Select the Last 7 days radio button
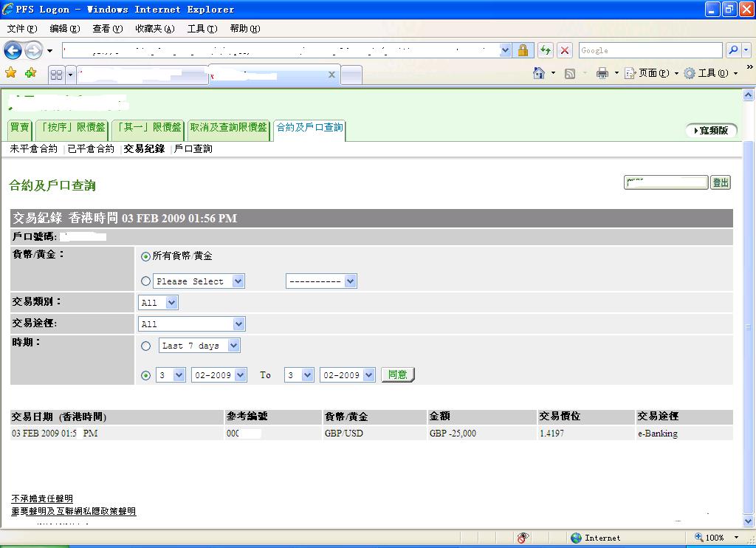Image resolution: width=756 pixels, height=548 pixels. tap(145, 346)
